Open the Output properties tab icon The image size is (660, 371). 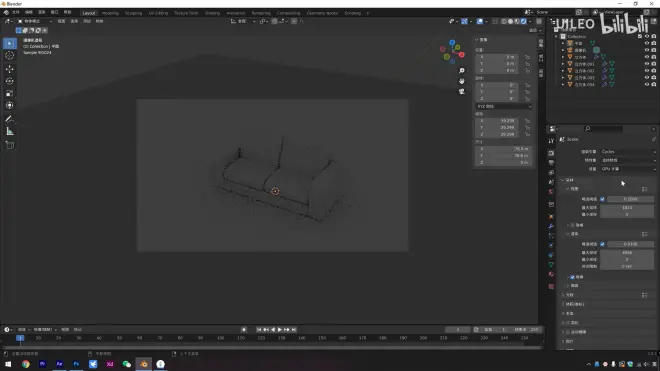(x=551, y=163)
